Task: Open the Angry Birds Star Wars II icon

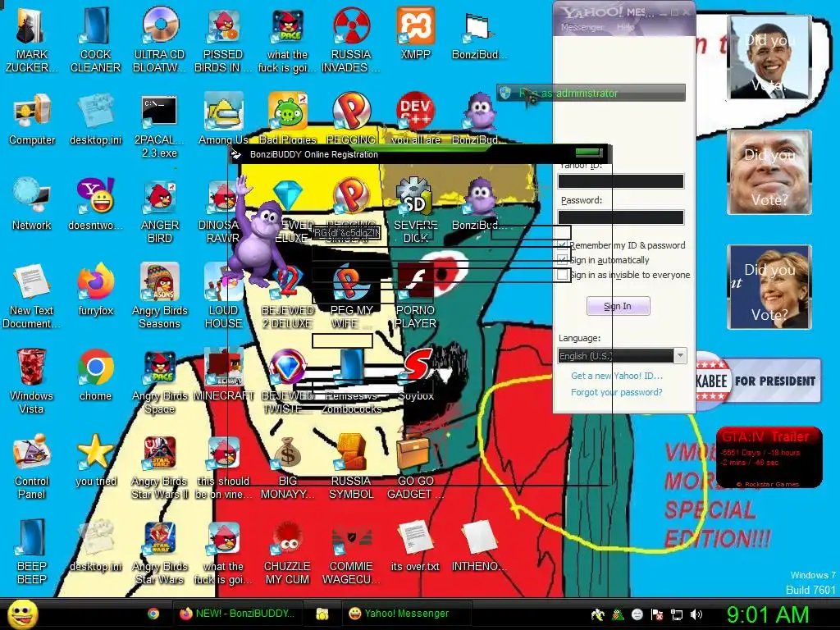Action: click(x=160, y=468)
